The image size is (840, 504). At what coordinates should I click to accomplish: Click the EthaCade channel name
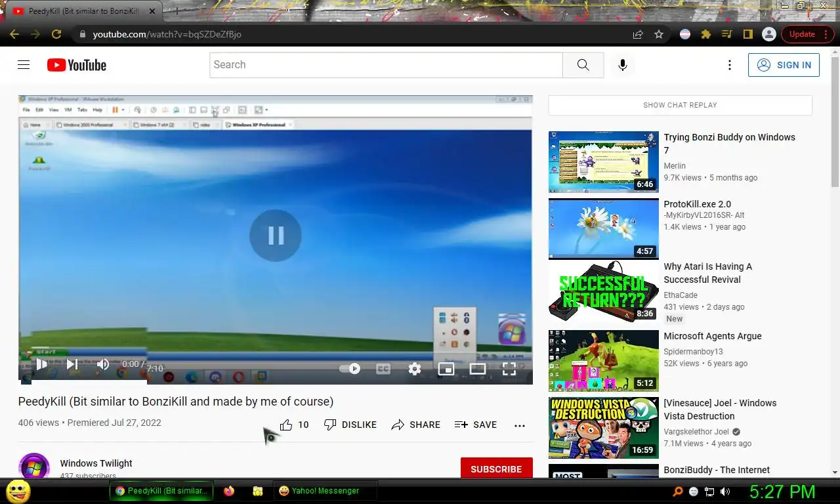681,295
